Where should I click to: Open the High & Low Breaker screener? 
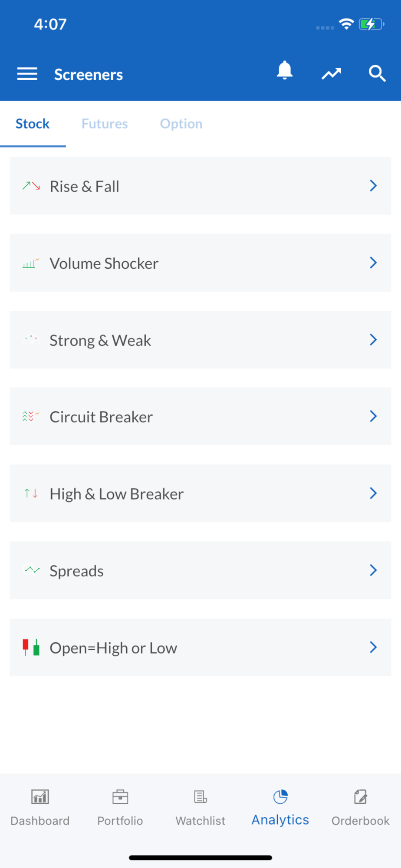(200, 493)
